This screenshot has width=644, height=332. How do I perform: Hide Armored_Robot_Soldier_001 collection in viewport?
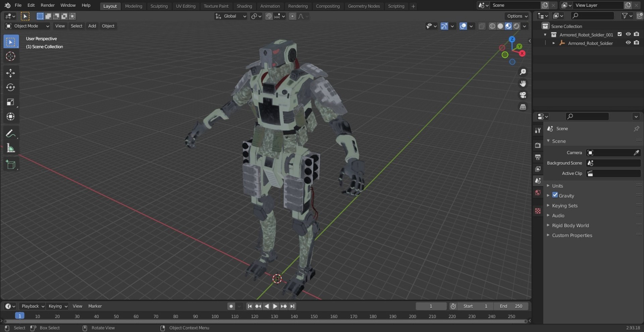click(628, 34)
